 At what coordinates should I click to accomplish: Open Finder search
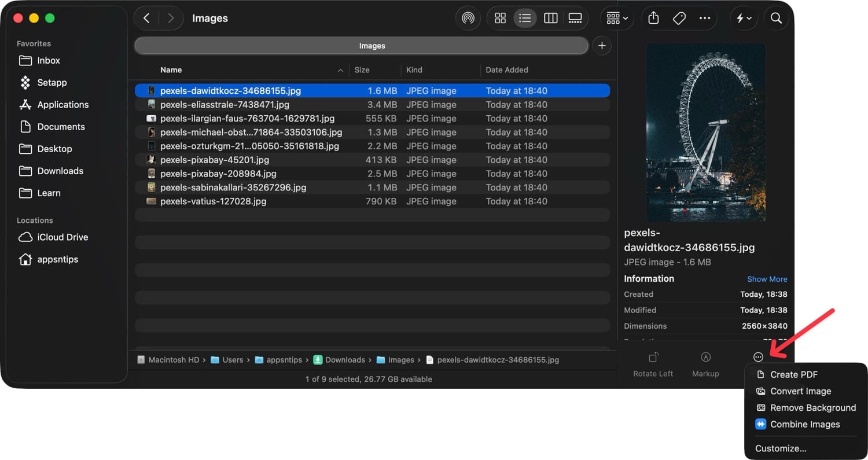[x=777, y=18]
